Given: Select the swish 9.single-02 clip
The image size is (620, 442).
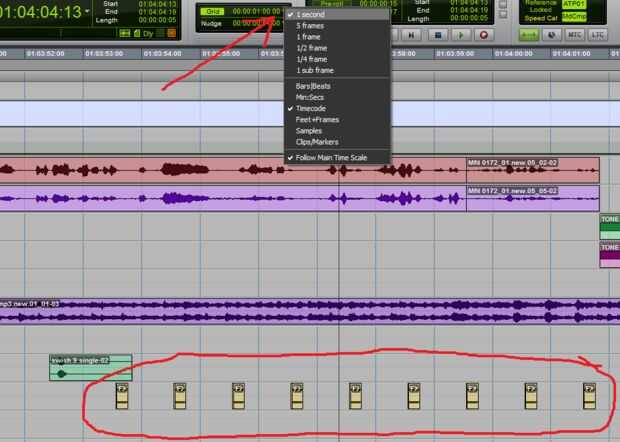Looking at the screenshot, I should (x=91, y=368).
